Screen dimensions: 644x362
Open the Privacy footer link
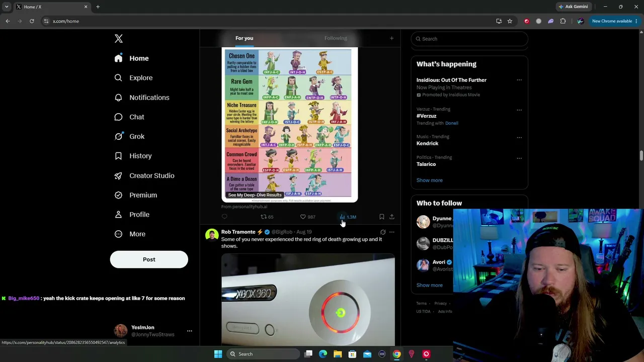440,304
